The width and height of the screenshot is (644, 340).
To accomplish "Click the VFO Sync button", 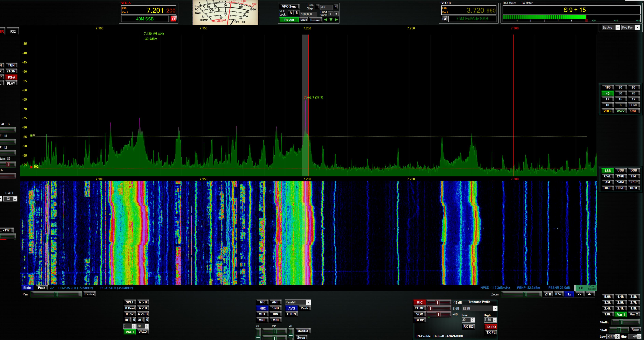I will 289,6.
